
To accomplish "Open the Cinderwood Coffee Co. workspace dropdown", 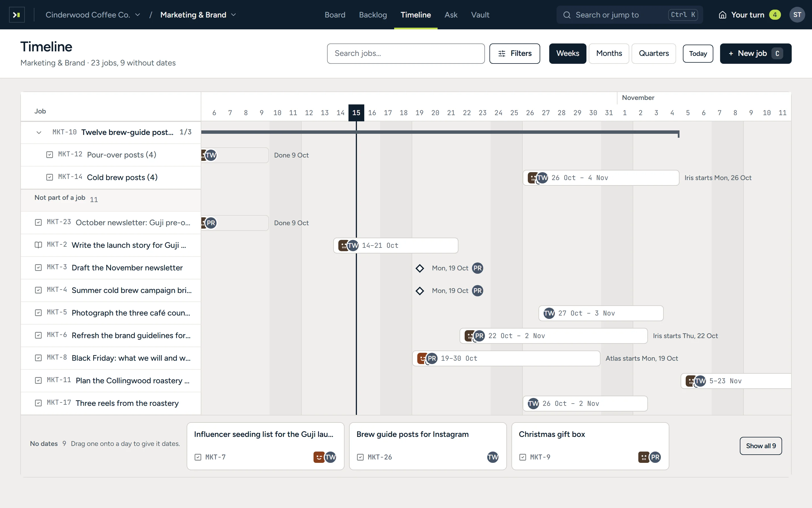I will pyautogui.click(x=93, y=15).
